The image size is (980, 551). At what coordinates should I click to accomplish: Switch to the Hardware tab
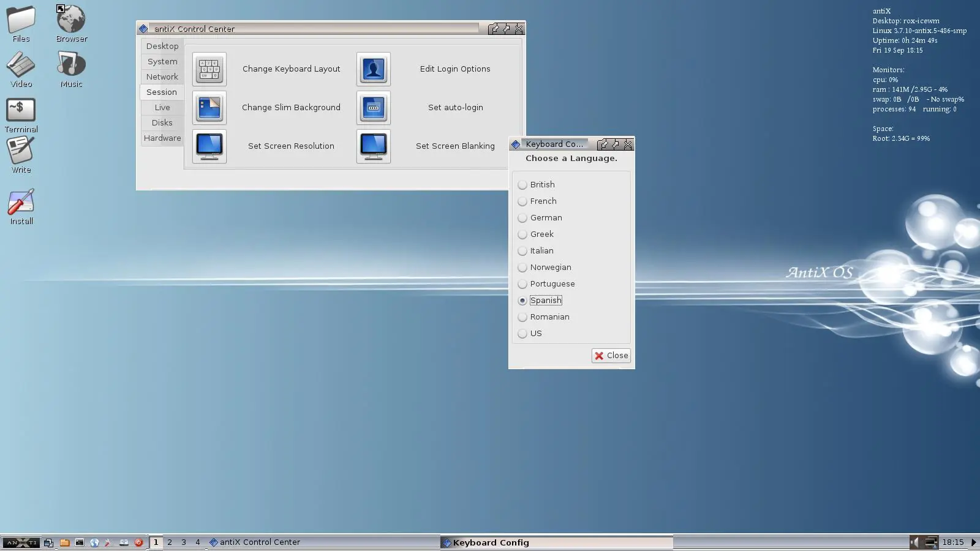[x=162, y=138]
